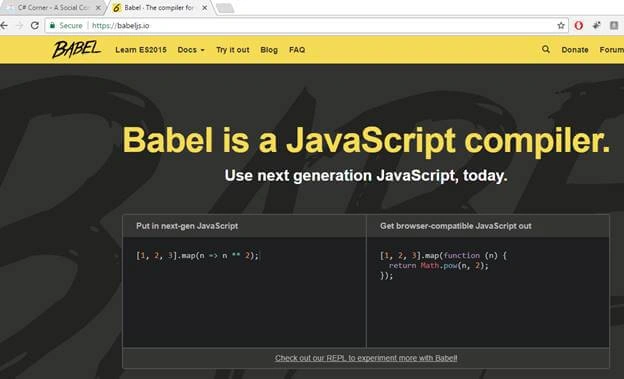Open the Forum link
624x379 pixels.
click(612, 50)
